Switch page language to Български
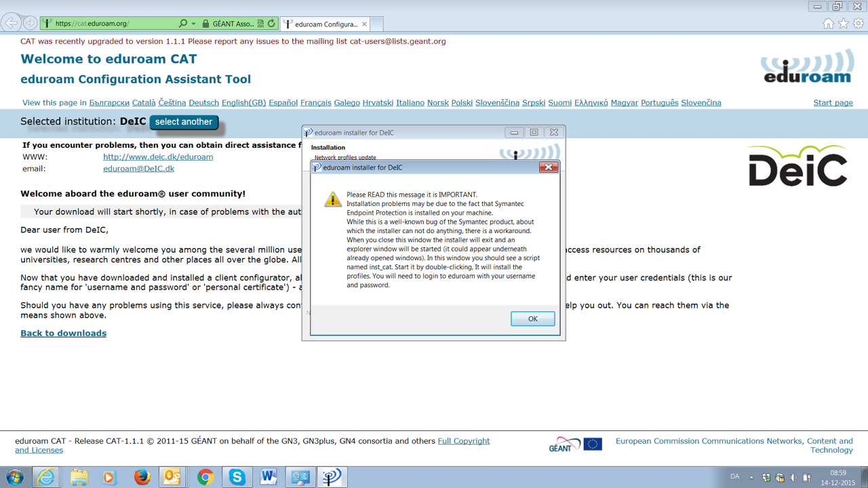868x488 pixels. [109, 103]
